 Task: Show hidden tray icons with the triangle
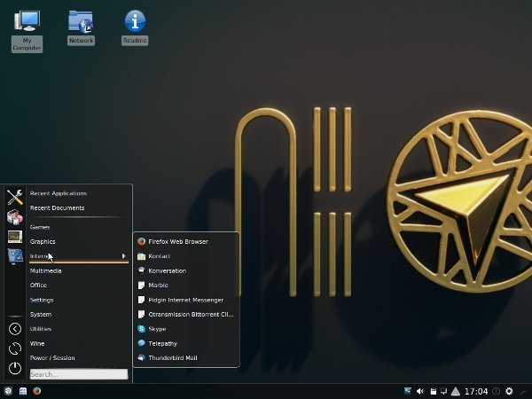(456, 391)
